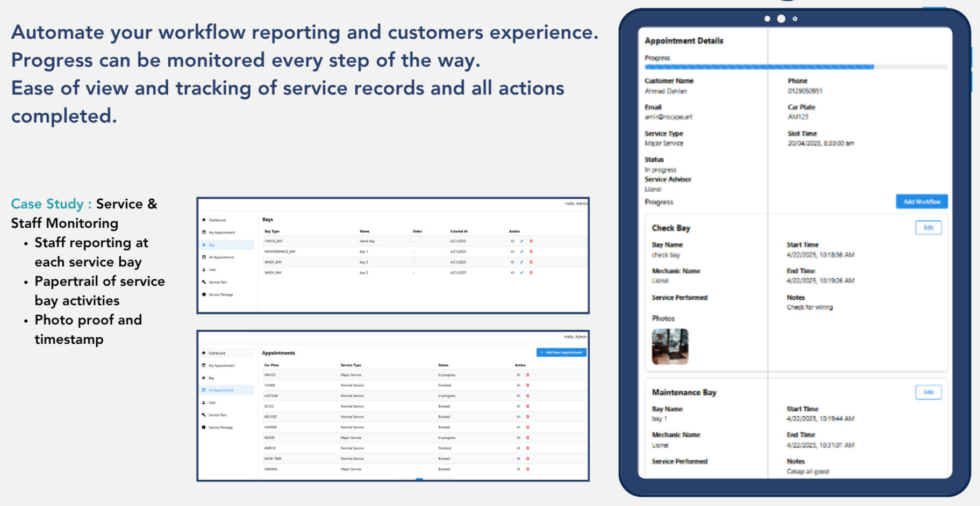
Task: Click the edit pencil for bay 3 row
Action: [521, 273]
